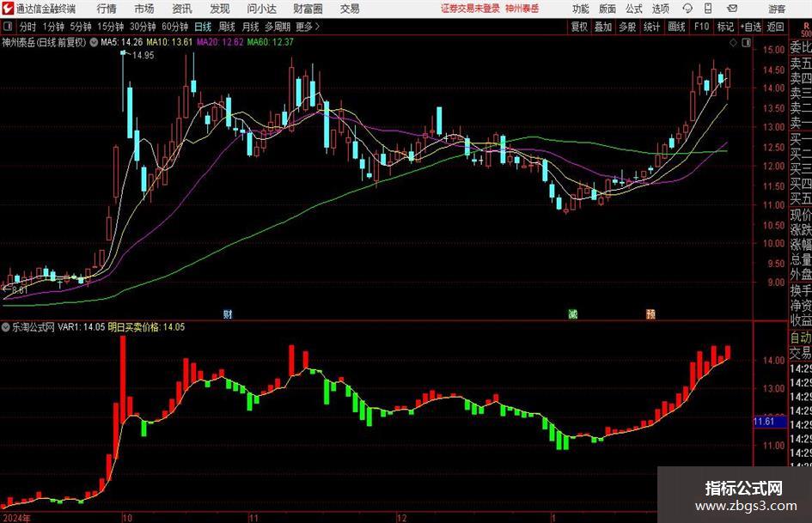Expand the 更多 periods list
The image size is (812, 523).
pyautogui.click(x=308, y=27)
